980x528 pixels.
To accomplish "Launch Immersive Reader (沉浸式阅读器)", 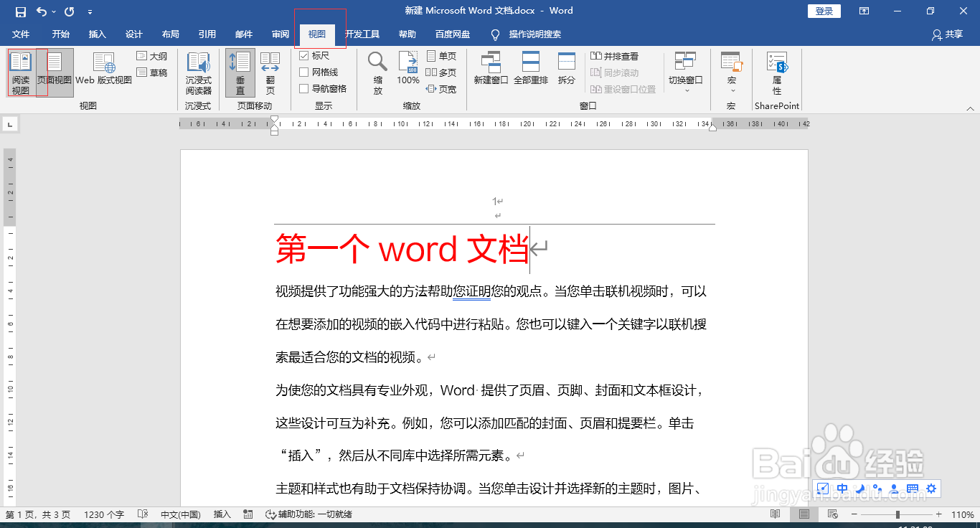I will [x=199, y=72].
